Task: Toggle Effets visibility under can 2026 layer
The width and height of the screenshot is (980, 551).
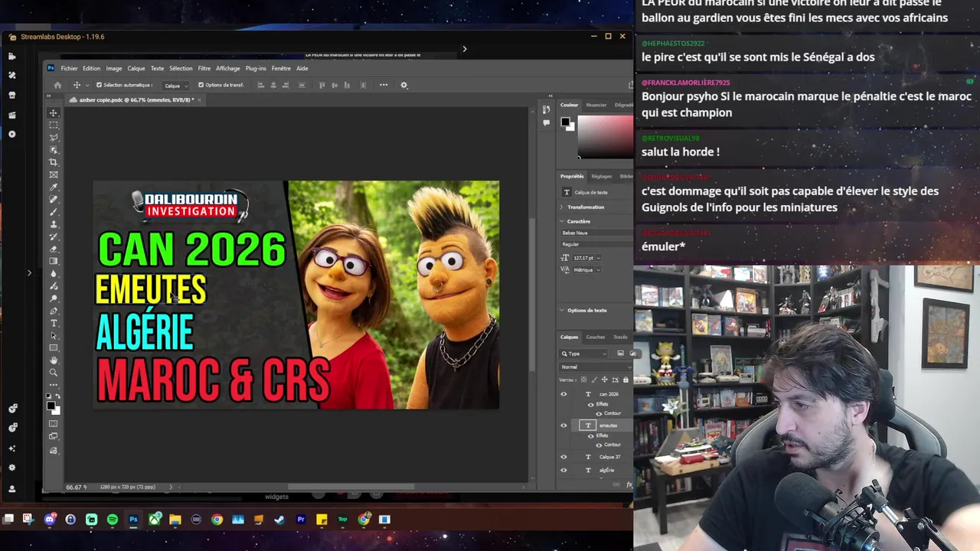Action: click(x=590, y=404)
